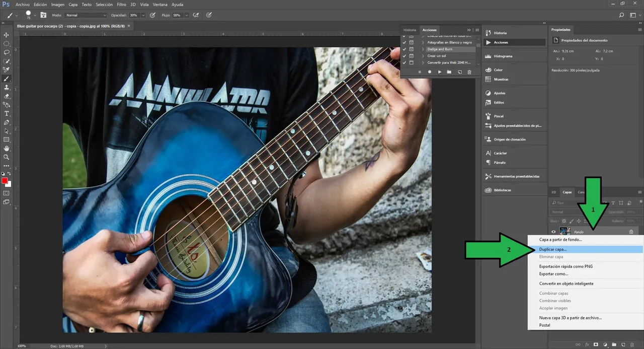644x349 pixels.
Task: Open the Acciones panel flyout menu
Action: pyautogui.click(x=477, y=30)
